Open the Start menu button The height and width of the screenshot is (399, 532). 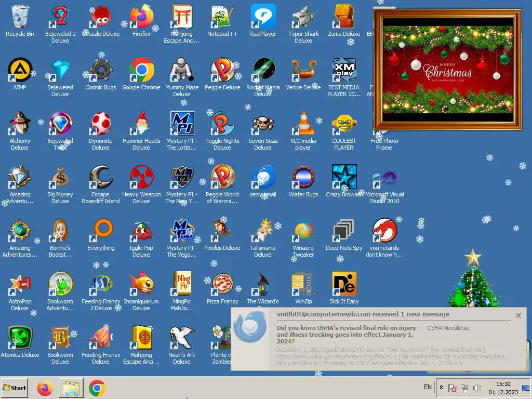[14, 388]
